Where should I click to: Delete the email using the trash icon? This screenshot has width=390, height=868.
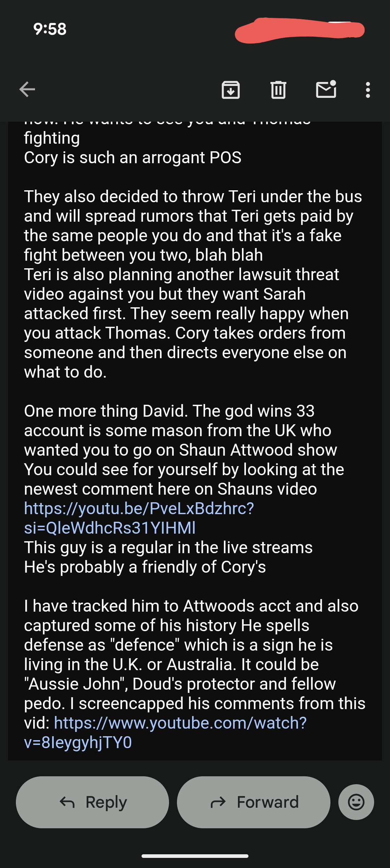click(278, 90)
